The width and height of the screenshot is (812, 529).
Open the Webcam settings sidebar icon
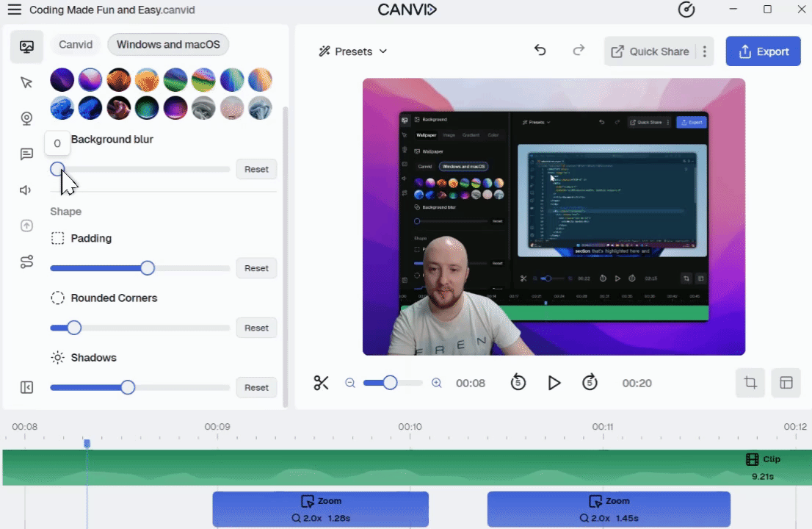coord(26,118)
